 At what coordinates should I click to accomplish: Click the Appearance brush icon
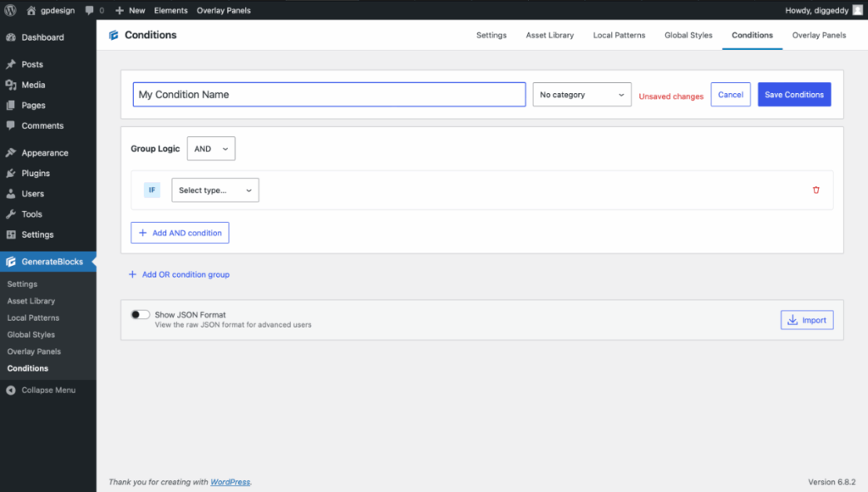10,152
